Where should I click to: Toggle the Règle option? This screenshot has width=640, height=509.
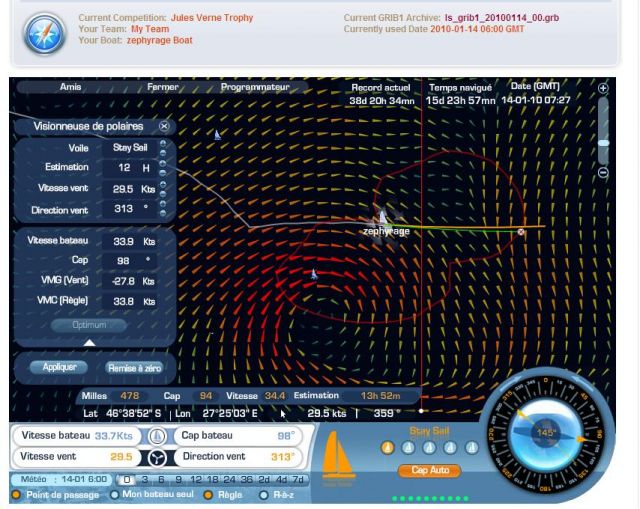208,495
